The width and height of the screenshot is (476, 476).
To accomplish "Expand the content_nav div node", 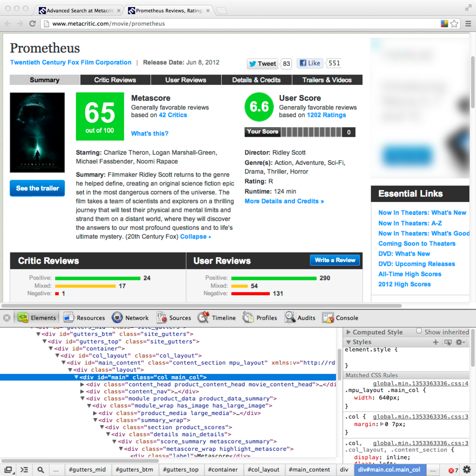I will 82,391.
